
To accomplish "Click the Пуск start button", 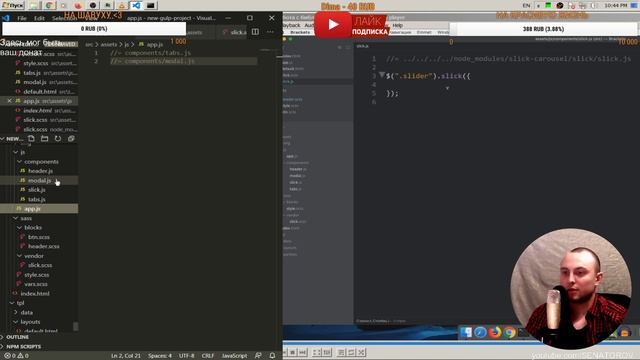I will click(13, 5).
